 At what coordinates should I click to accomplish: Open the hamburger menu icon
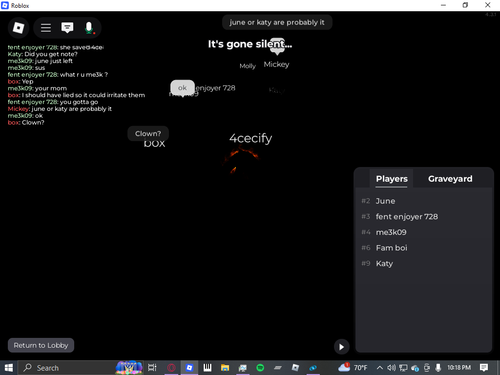pos(46,28)
